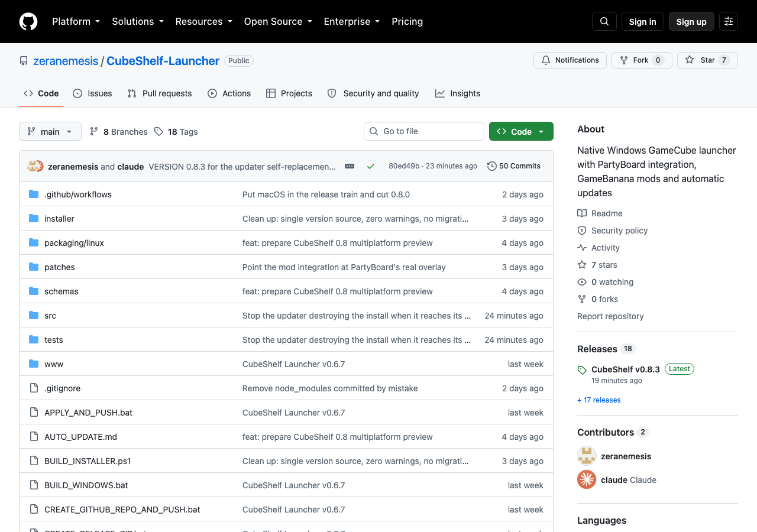The image size is (757, 532).
Task: Click the Claude avatar in Contributors
Action: [587, 479]
